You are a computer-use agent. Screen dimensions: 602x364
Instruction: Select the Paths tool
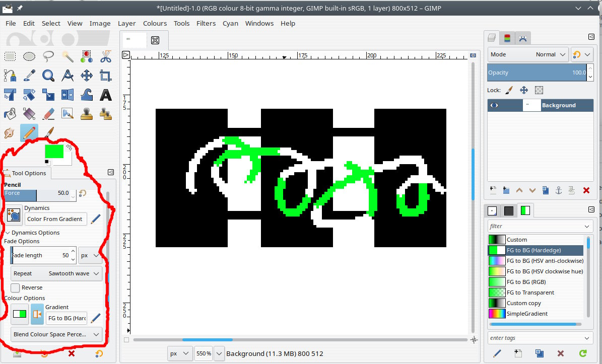(x=10, y=76)
